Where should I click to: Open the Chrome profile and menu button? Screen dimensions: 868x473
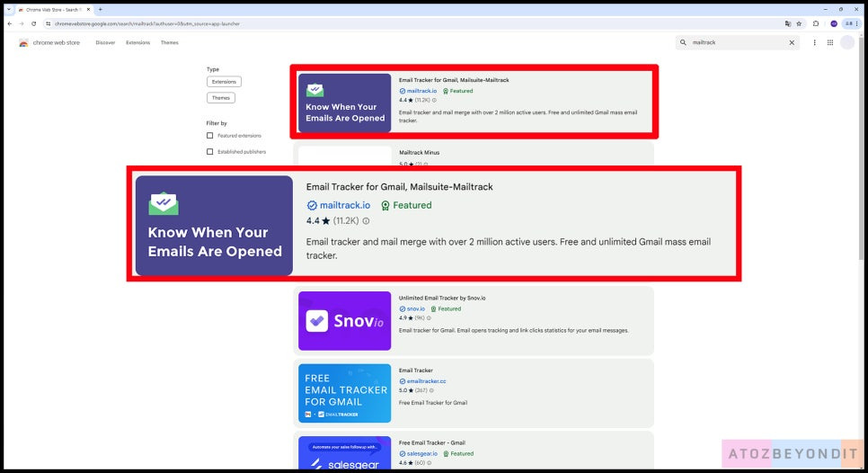pyautogui.click(x=851, y=23)
